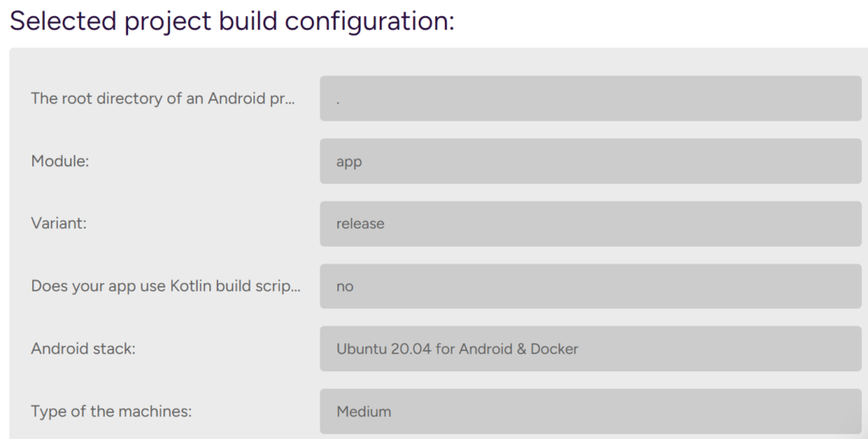The image size is (868, 439).
Task: Open the Variant field set to release
Action: (590, 224)
